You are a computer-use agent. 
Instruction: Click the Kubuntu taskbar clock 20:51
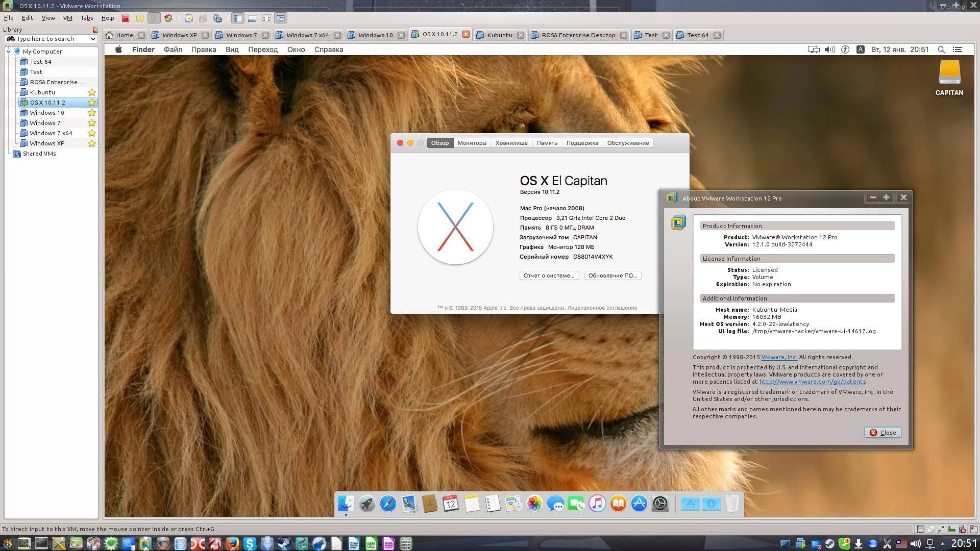(964, 544)
